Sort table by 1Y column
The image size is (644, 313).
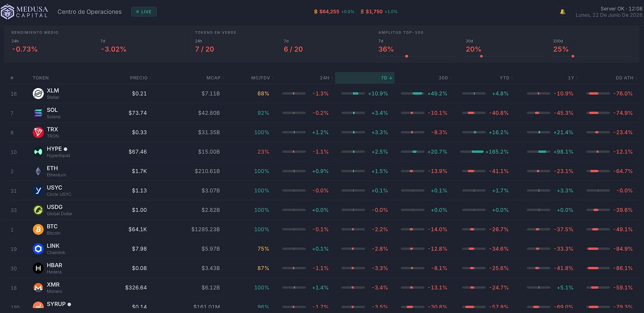572,78
